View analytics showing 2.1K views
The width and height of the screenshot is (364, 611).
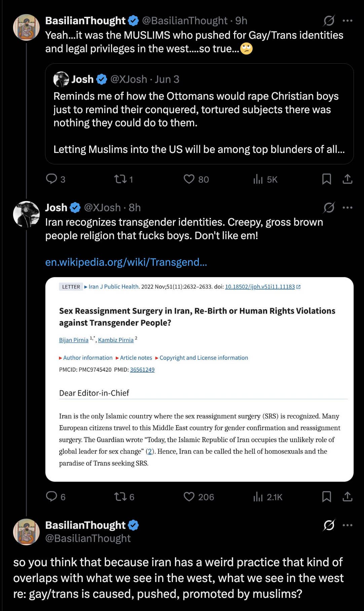click(267, 497)
